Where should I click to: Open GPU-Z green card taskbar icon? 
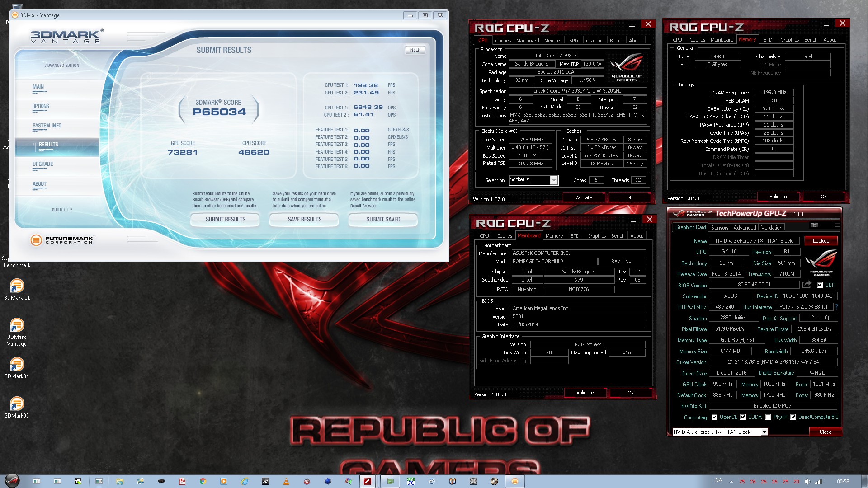pyautogui.click(x=390, y=481)
